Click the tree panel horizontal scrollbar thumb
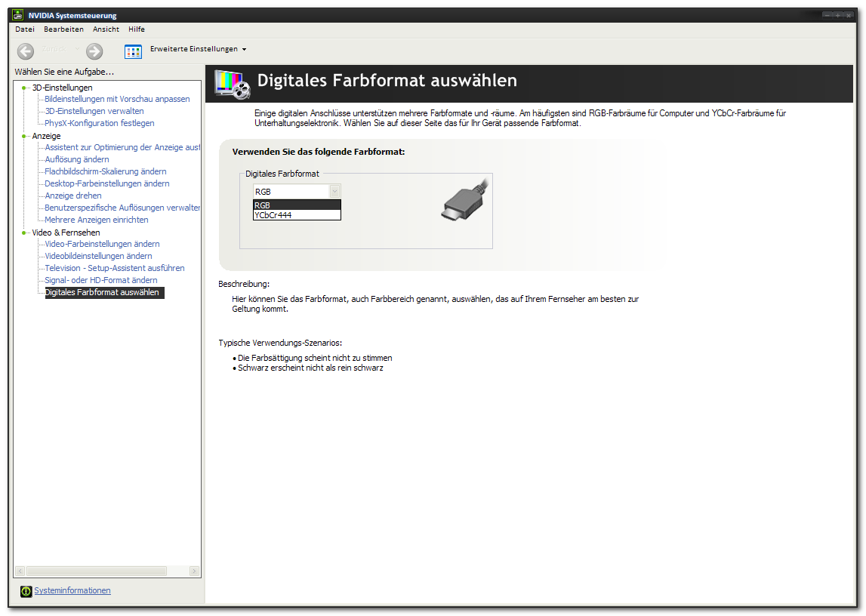866x616 pixels. (96, 571)
